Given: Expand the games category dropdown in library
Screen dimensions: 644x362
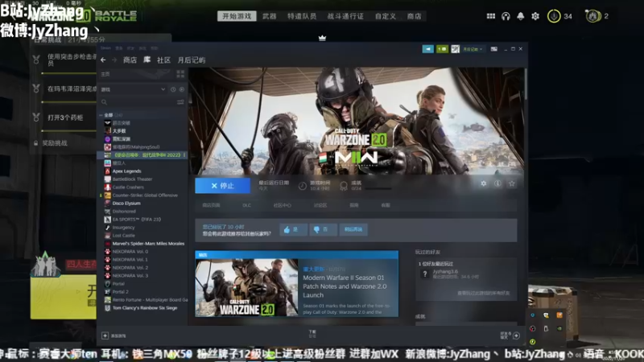Looking at the screenshot, I should pyautogui.click(x=163, y=89).
